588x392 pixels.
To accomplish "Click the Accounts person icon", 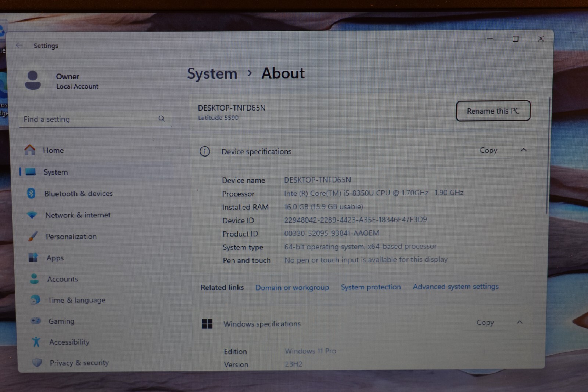I will pyautogui.click(x=34, y=279).
